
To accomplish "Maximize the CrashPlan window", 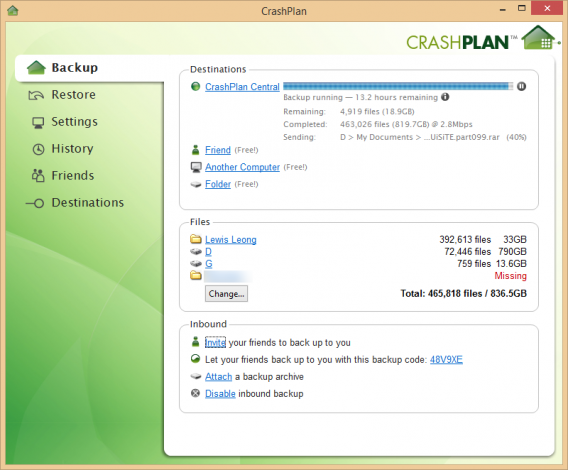I will [522, 8].
